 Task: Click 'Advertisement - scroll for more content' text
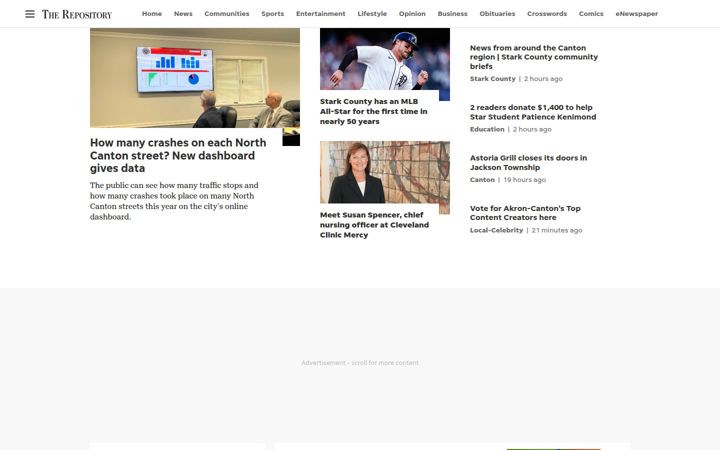coord(360,363)
